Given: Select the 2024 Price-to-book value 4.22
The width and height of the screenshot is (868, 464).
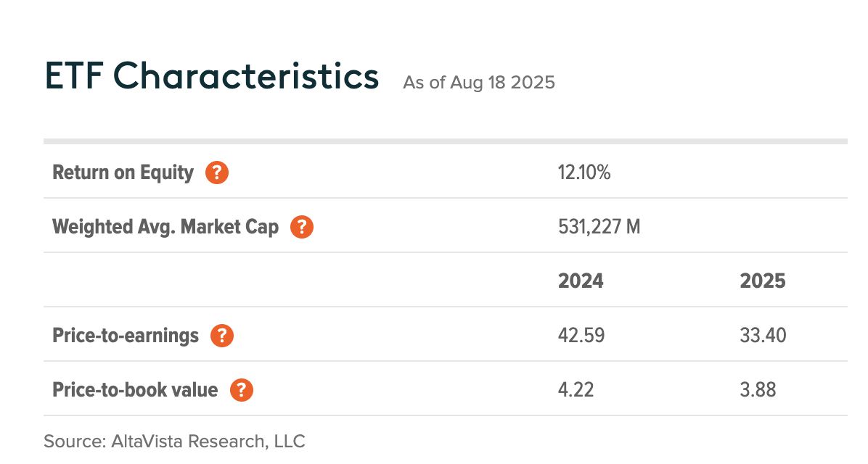Looking at the screenshot, I should pos(576,390).
